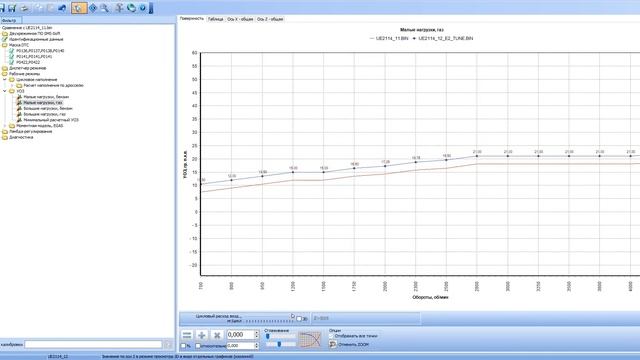
Task: Select 'Минимальный расчетный УОЗ' tree item
Action: click(51, 120)
